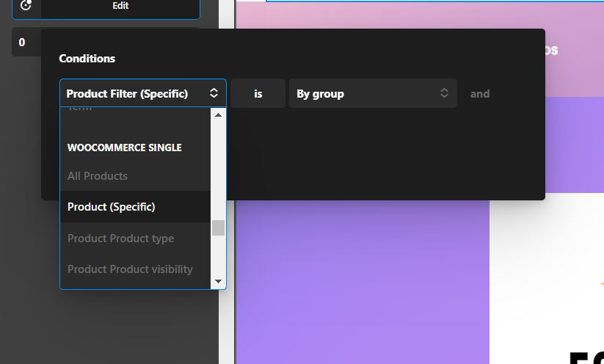Click the "is" operator selector
This screenshot has height=364, width=604.
coord(258,94)
